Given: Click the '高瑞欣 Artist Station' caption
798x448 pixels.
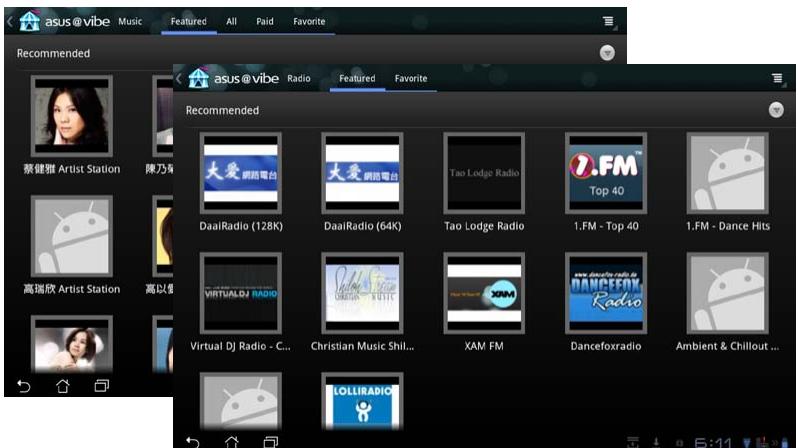Looking at the screenshot, I should [x=72, y=289].
